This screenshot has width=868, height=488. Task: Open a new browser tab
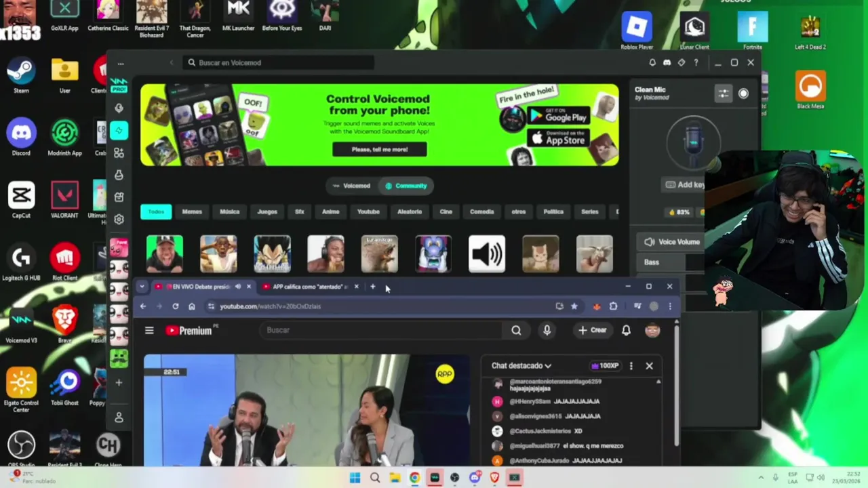click(x=372, y=287)
